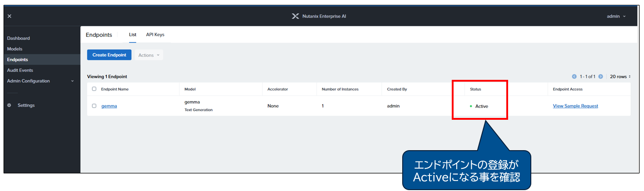The height and width of the screenshot is (191, 644).
Task: Open the admin user dropdown
Action: (616, 16)
